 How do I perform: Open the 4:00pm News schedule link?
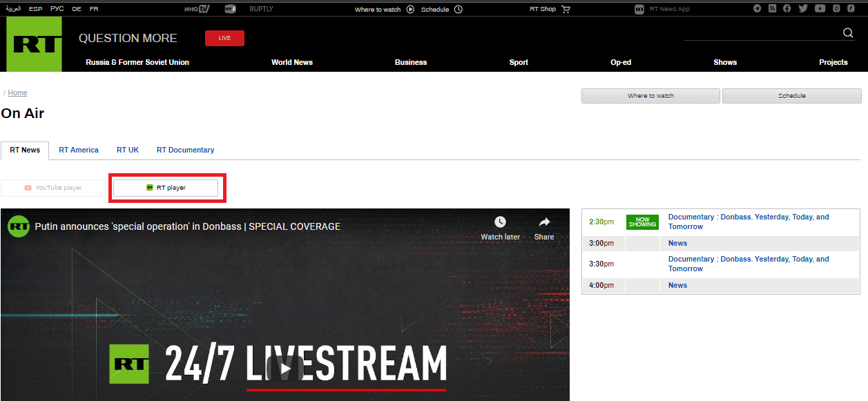pos(677,285)
